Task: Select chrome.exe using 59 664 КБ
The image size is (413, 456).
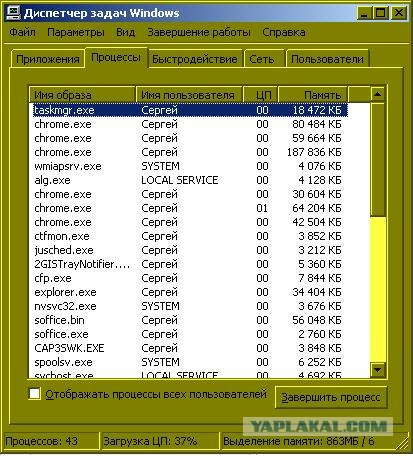Action: [190, 138]
